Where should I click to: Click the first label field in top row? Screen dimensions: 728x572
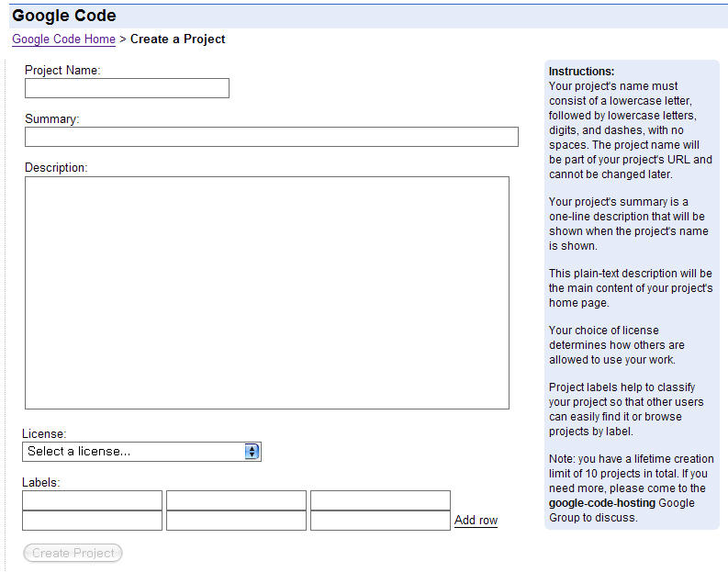(x=92, y=500)
